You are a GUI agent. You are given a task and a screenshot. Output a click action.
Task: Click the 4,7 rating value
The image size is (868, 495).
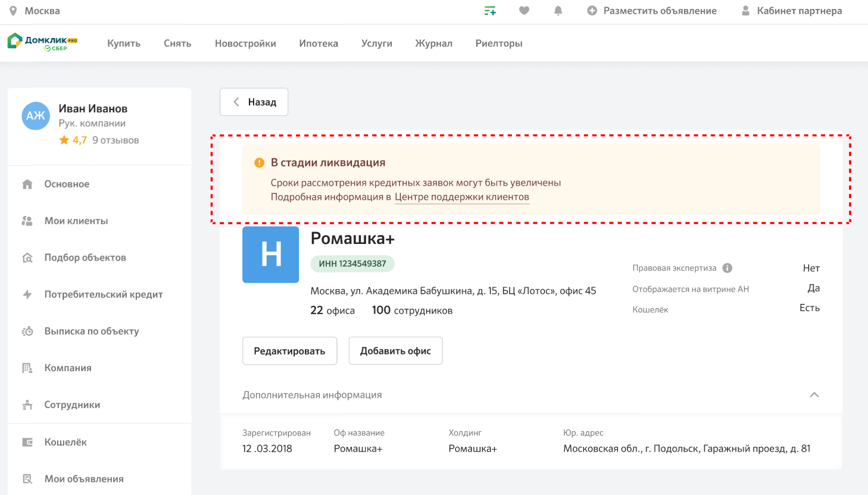pyautogui.click(x=80, y=140)
